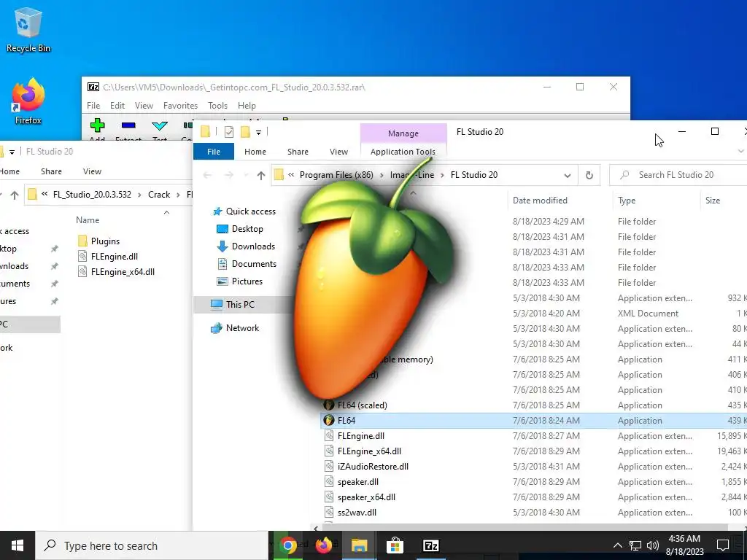The image size is (747, 560).
Task: Open the Action Center notifications
Action: (723, 545)
